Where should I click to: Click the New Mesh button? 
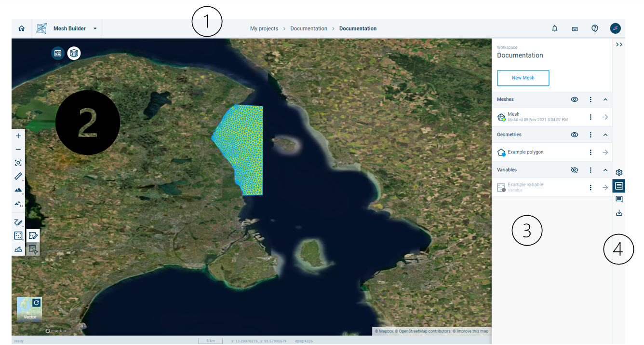click(x=523, y=78)
